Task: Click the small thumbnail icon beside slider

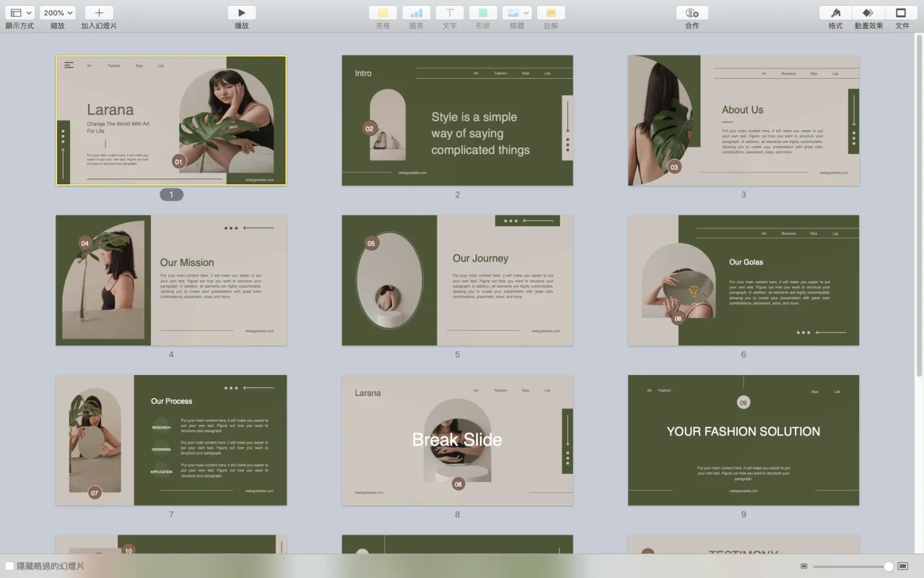Action: pyautogui.click(x=804, y=566)
